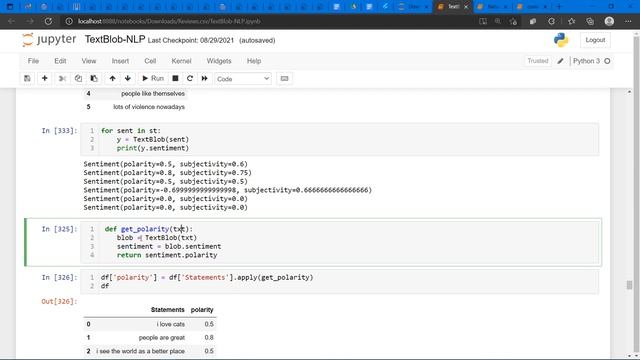Click 'lots of violence nowadays' table cell
Image resolution: width=640 pixels, height=360 pixels.
point(149,107)
